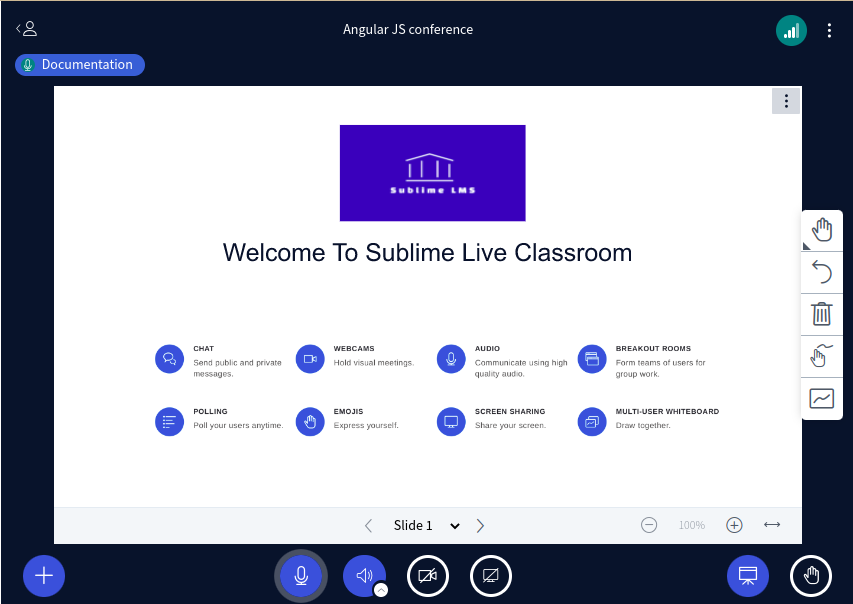Toggle the screen share button
Image resolution: width=853 pixels, height=604 pixels.
pos(491,576)
